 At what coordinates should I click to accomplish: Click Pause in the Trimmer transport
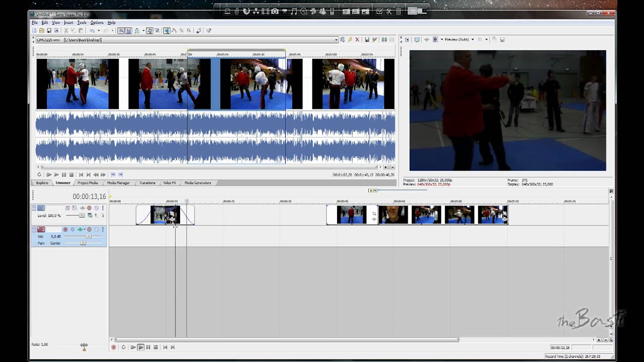pyautogui.click(x=64, y=174)
